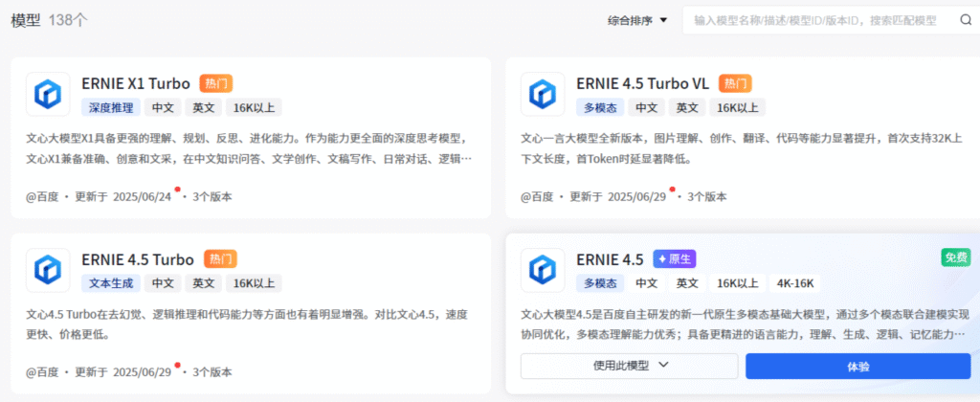Click description starting 文心4.5 Turbo在去幻觉
The width and height of the screenshot is (980, 402).
click(247, 324)
